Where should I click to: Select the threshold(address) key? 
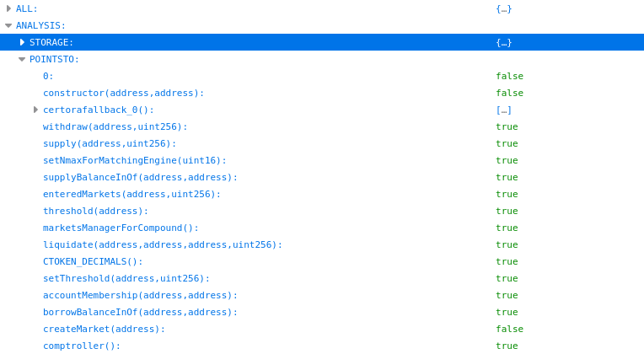pyautogui.click(x=95, y=211)
